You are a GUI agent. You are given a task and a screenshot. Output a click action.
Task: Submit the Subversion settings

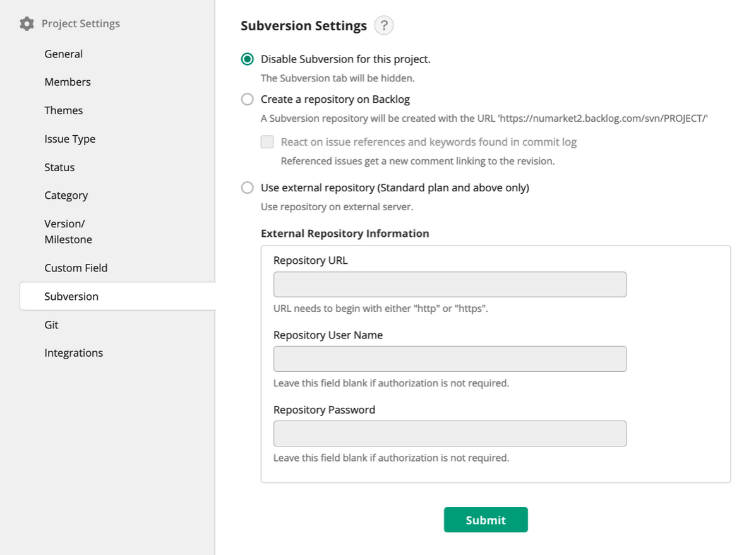[x=486, y=520]
